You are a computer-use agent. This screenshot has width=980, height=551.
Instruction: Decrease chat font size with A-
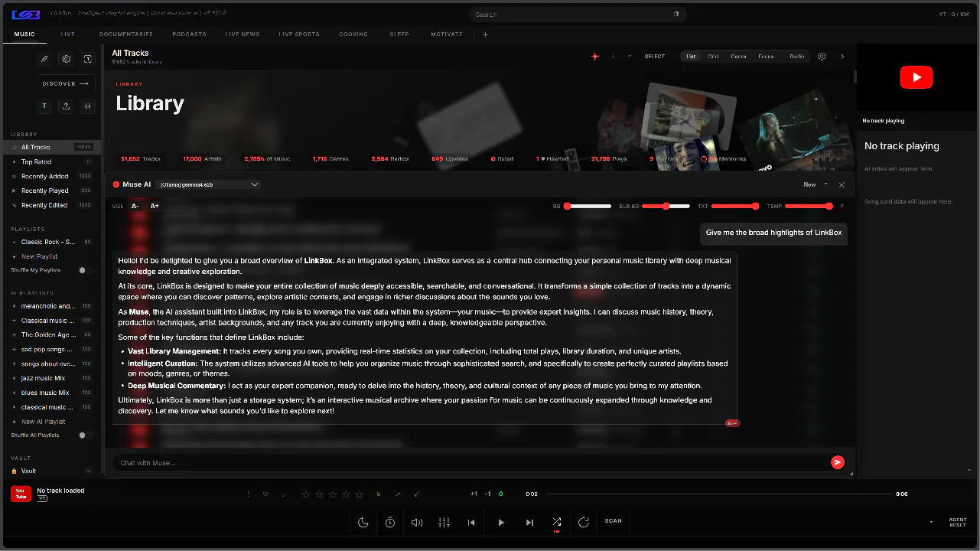click(x=135, y=206)
